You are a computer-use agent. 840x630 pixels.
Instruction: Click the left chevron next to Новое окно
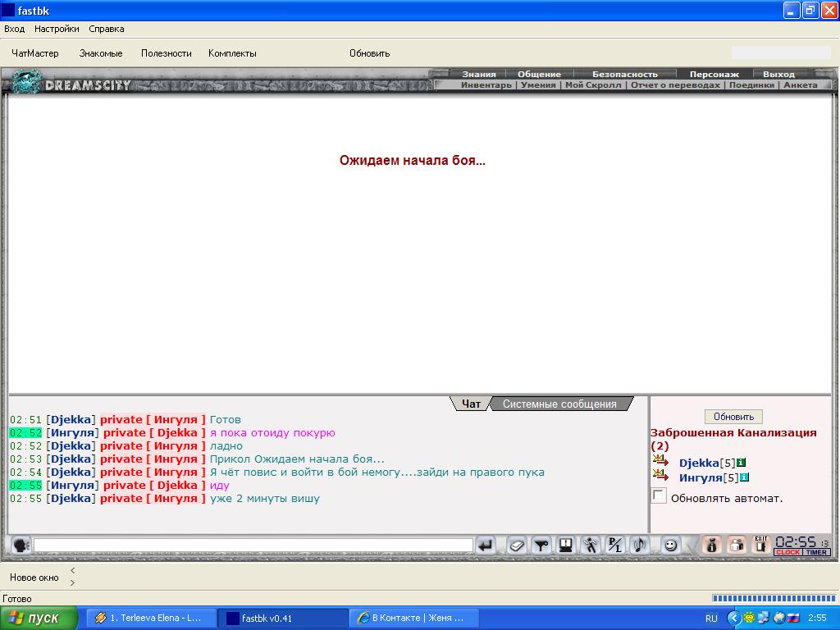coord(72,571)
